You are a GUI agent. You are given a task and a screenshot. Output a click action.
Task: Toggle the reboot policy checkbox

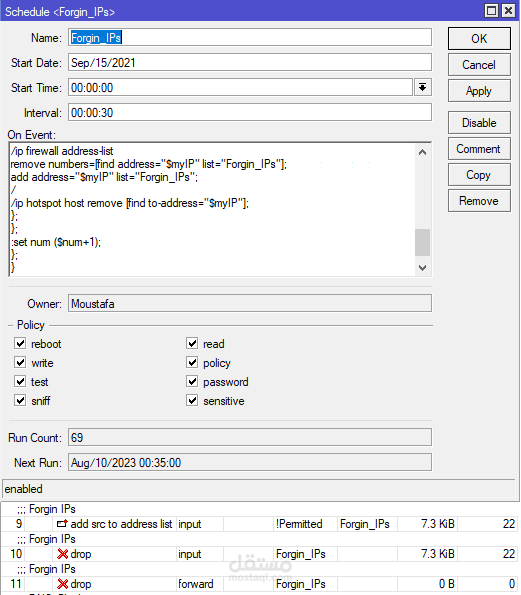20,343
